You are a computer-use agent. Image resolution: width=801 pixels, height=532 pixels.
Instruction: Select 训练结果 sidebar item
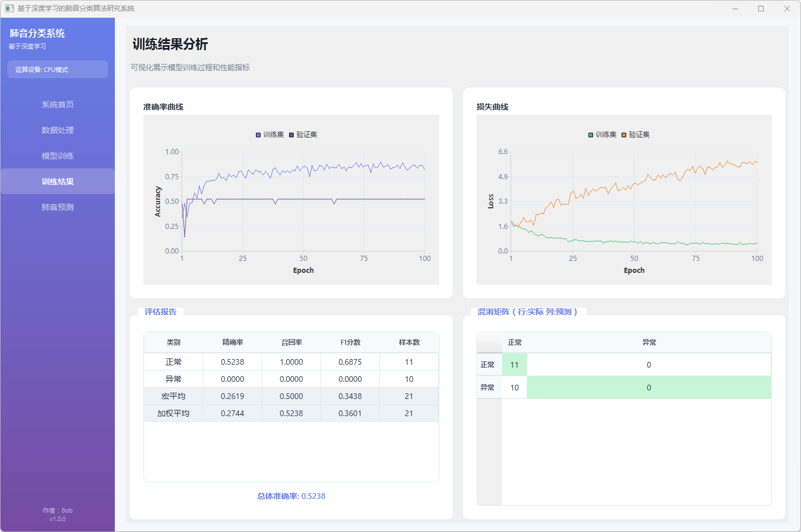[58, 182]
